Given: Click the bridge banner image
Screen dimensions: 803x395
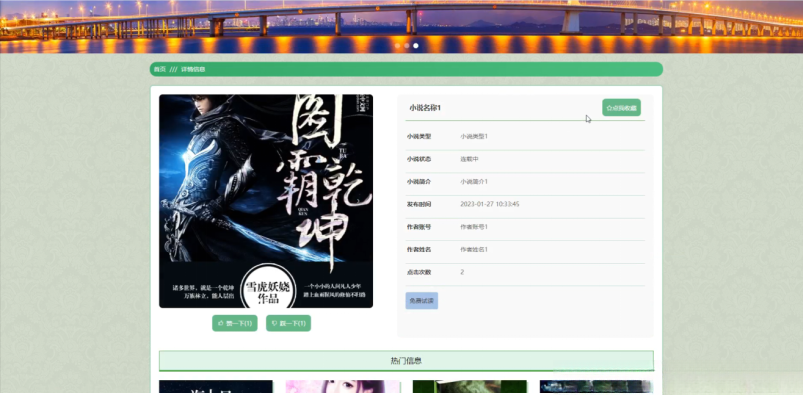Looking at the screenshot, I should [402, 26].
